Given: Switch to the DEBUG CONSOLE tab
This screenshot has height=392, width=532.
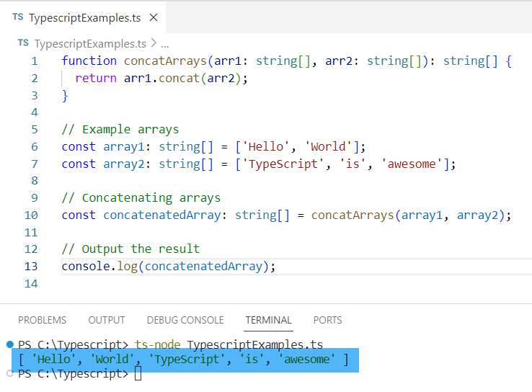Looking at the screenshot, I should (x=185, y=320).
